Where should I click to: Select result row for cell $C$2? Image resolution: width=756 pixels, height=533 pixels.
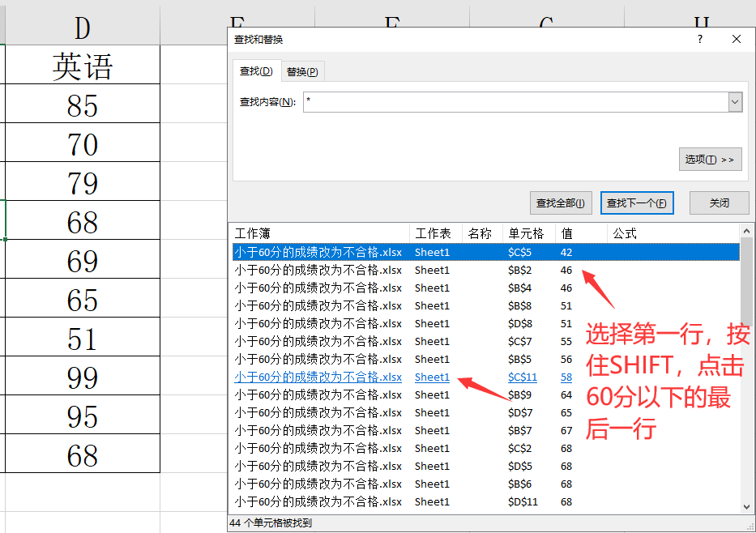click(485, 448)
